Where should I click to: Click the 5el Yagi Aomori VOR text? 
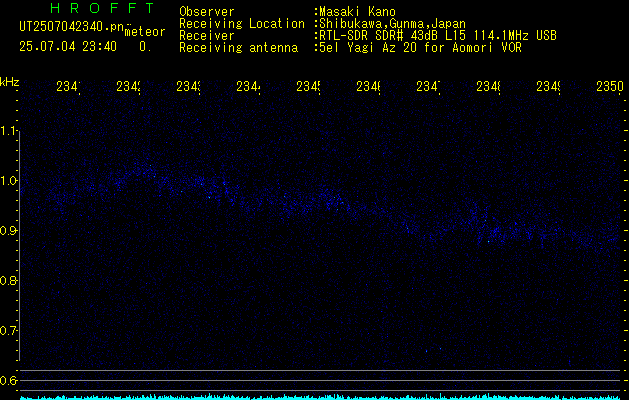pyautogui.click(x=420, y=48)
